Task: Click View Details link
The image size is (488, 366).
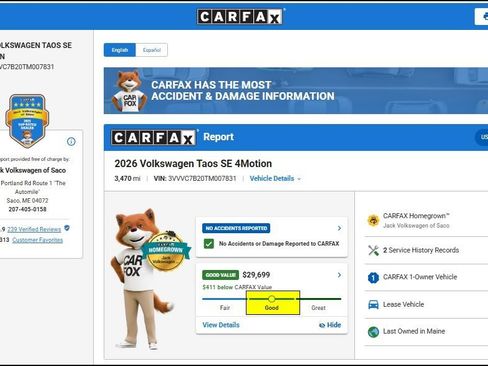Action: coord(221,325)
